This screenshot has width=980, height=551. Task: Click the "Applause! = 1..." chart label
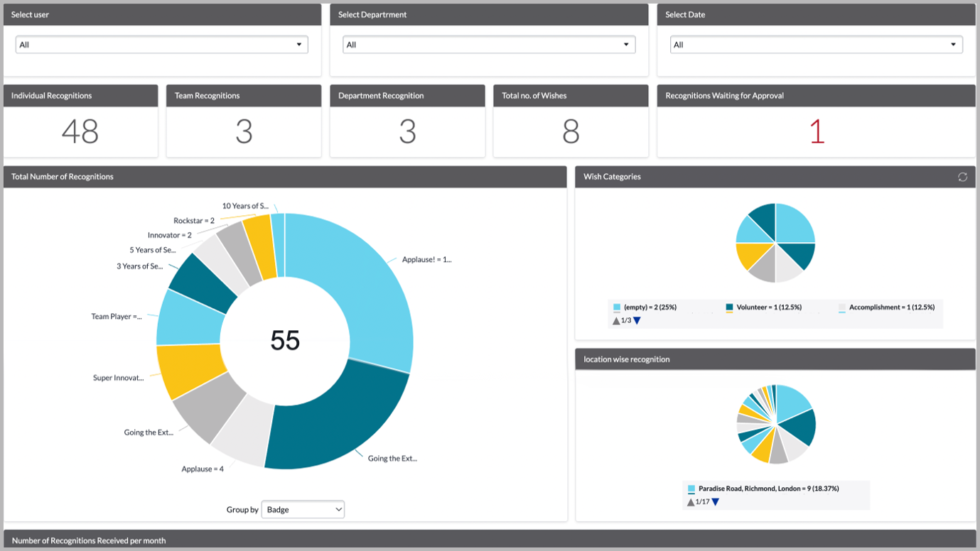click(426, 259)
